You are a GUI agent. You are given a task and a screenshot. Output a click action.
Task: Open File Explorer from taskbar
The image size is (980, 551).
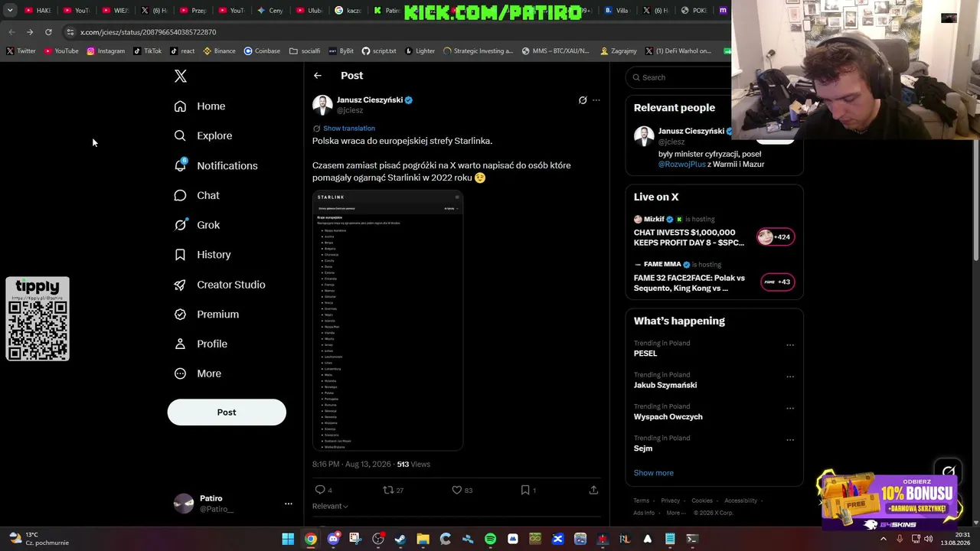423,539
